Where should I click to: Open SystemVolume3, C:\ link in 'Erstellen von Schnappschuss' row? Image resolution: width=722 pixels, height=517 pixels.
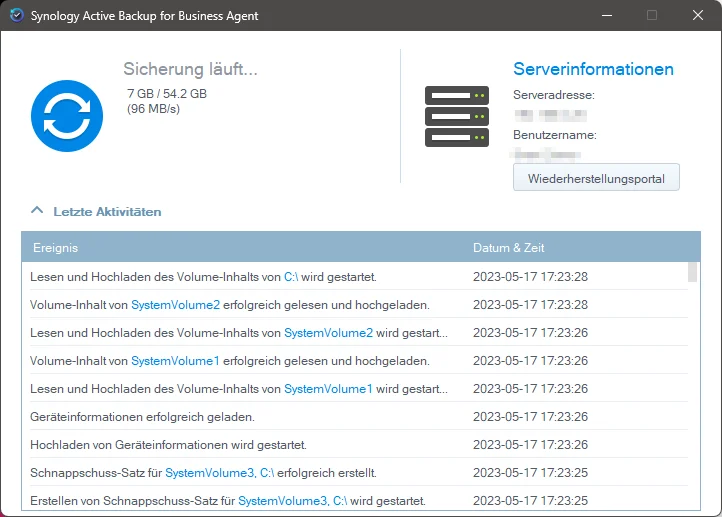(x=292, y=501)
